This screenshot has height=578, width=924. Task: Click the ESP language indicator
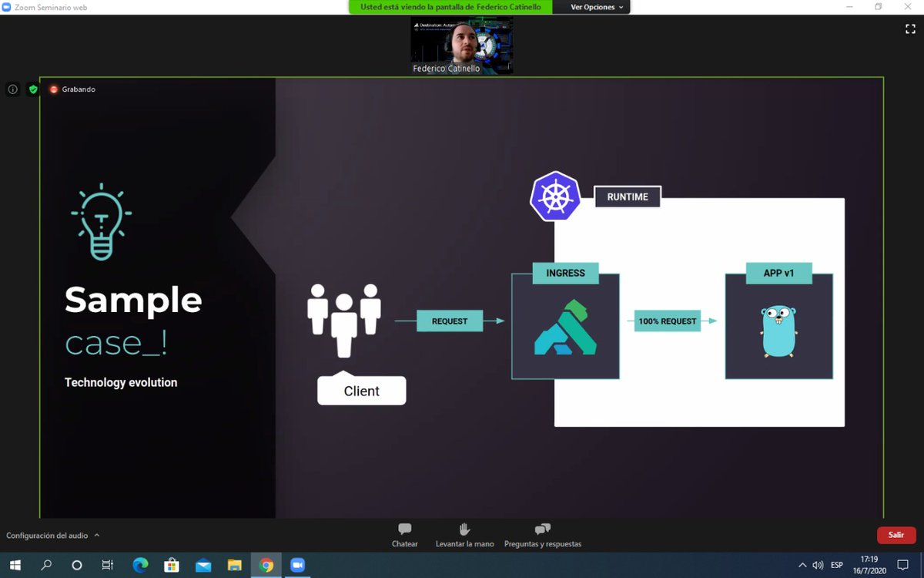point(837,565)
